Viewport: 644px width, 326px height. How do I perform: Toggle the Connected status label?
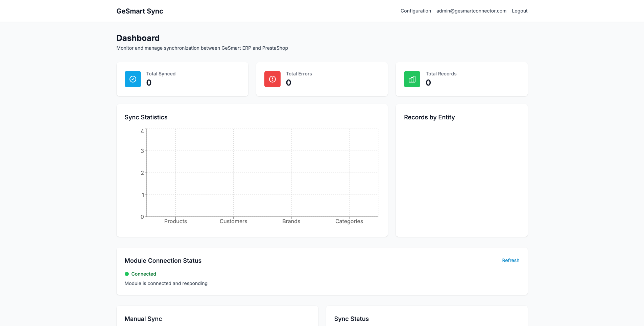(x=144, y=274)
